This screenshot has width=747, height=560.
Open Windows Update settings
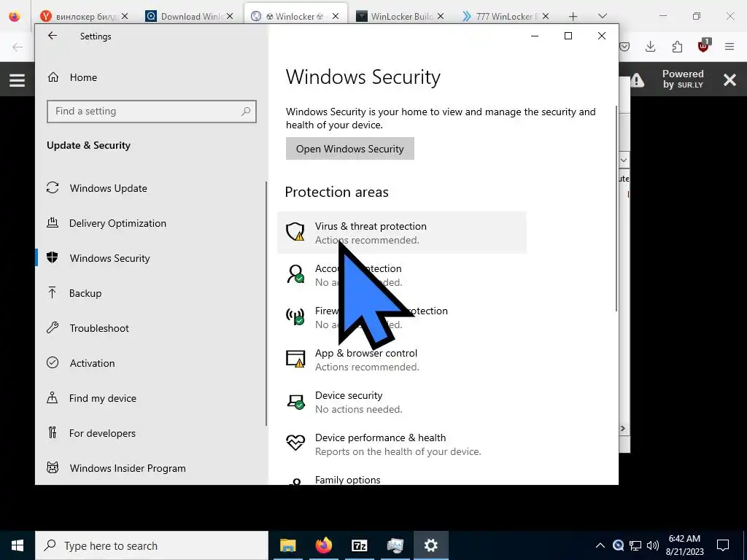click(x=108, y=188)
